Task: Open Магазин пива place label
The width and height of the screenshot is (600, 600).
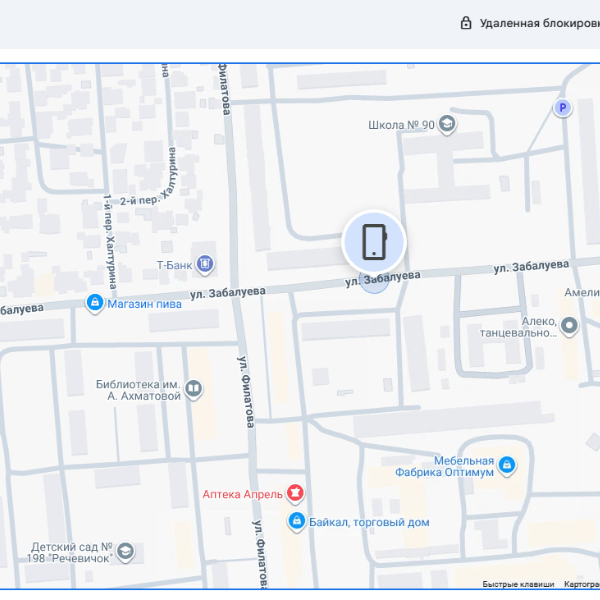Action: click(x=144, y=304)
